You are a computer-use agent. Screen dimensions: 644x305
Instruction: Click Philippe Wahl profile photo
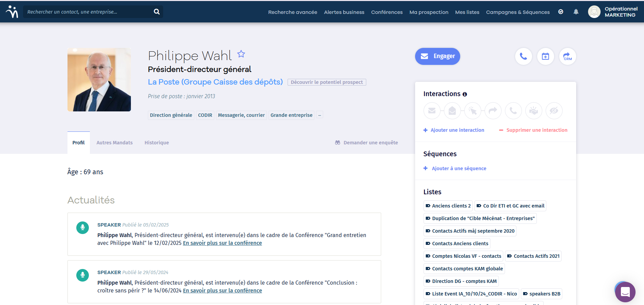[x=99, y=79]
